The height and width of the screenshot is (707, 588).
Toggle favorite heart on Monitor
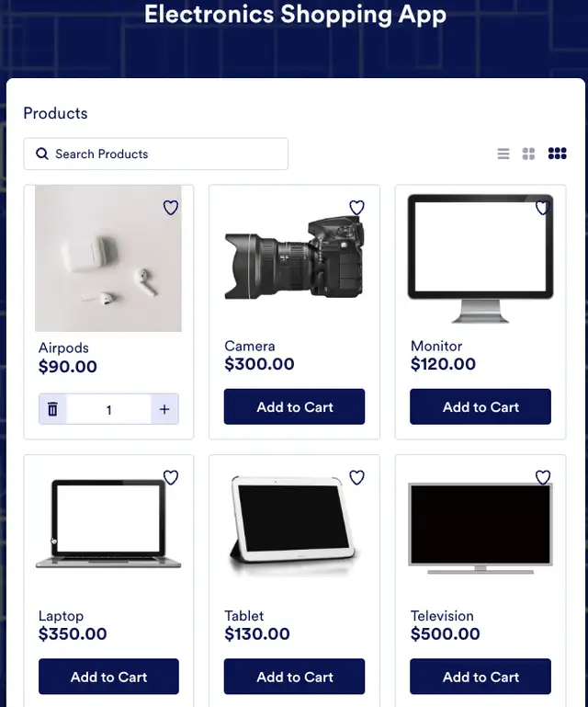[x=542, y=208]
